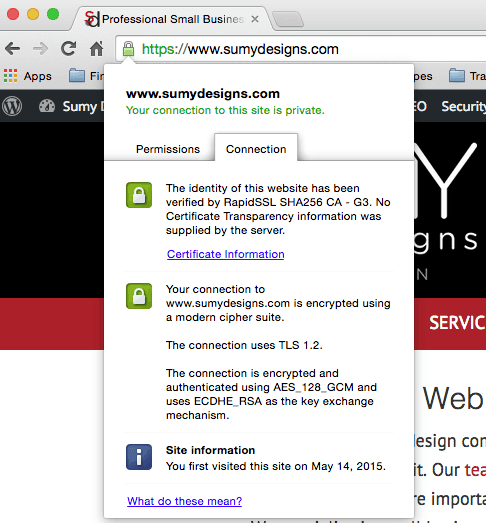486x523 pixels.
Task: Open the Apps grid shortcut
Action: click(x=27, y=76)
